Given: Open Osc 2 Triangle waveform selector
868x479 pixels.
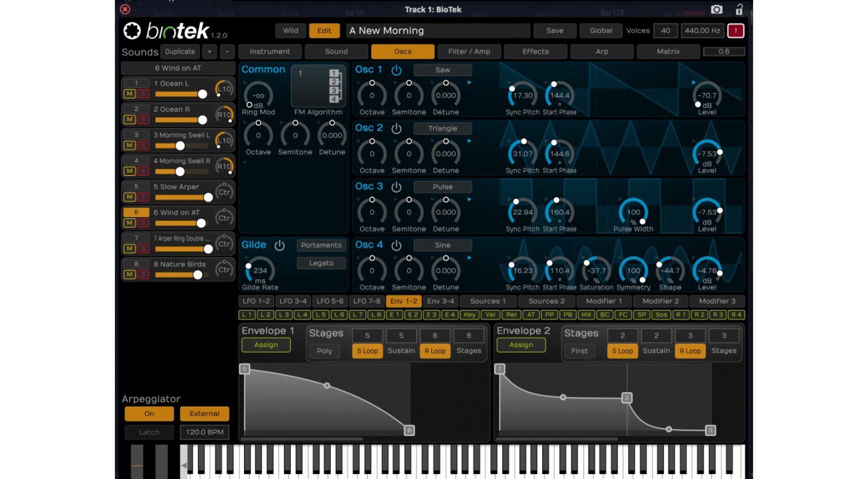Looking at the screenshot, I should tap(442, 128).
